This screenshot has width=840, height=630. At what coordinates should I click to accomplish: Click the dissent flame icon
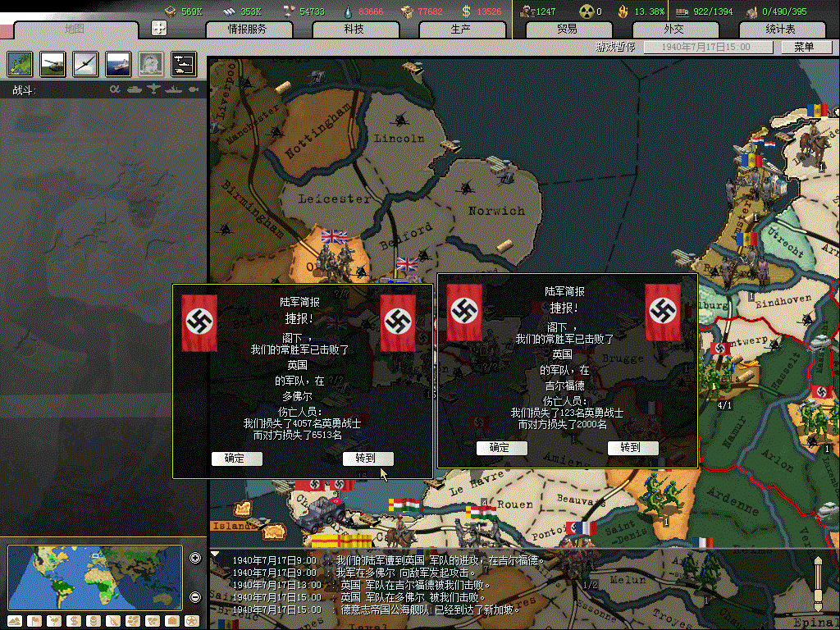coord(623,11)
